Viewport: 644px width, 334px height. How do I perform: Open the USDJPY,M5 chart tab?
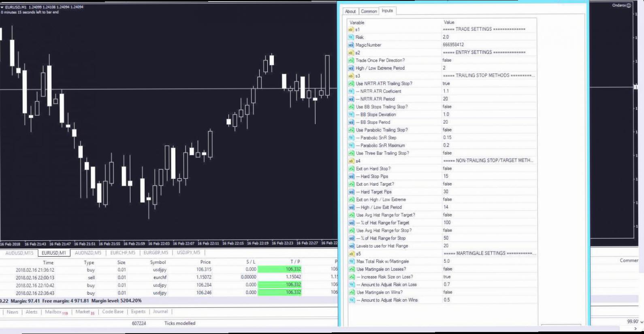pos(188,253)
